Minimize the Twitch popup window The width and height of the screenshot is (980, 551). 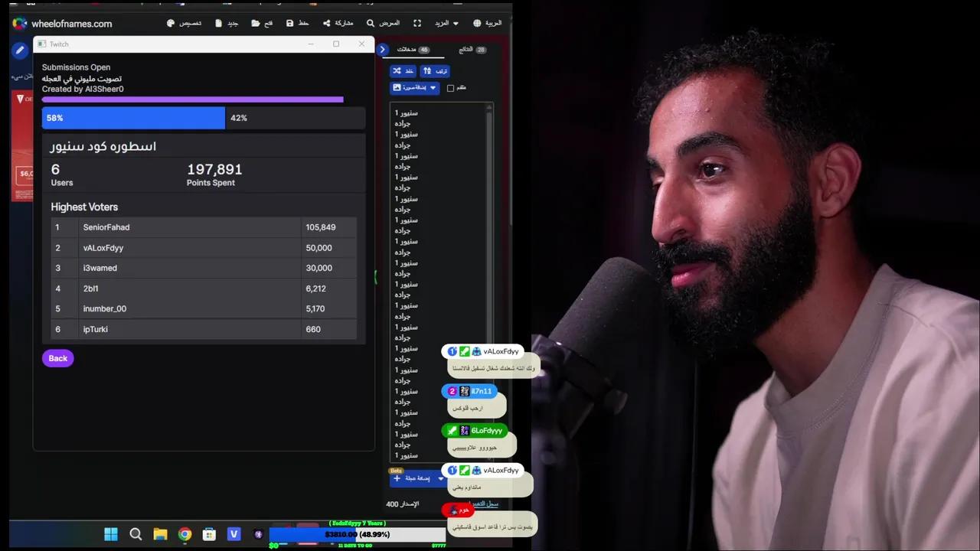click(311, 44)
